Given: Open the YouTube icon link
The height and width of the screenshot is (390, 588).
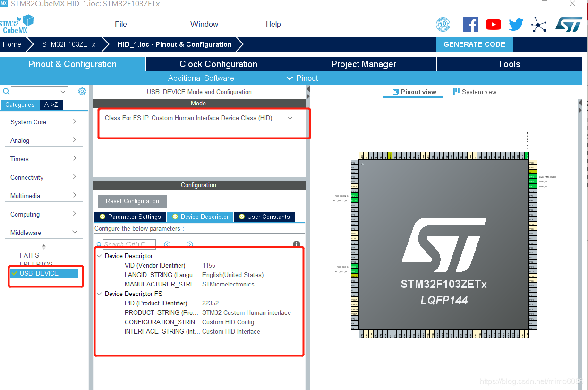Looking at the screenshot, I should (494, 25).
